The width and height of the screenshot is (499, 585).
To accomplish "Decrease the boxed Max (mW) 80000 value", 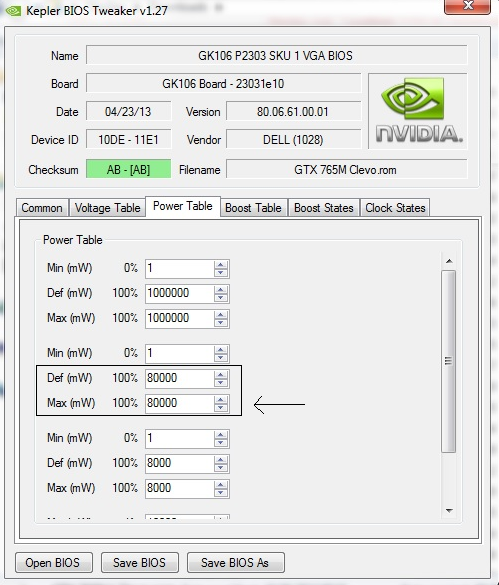I will pyautogui.click(x=221, y=408).
